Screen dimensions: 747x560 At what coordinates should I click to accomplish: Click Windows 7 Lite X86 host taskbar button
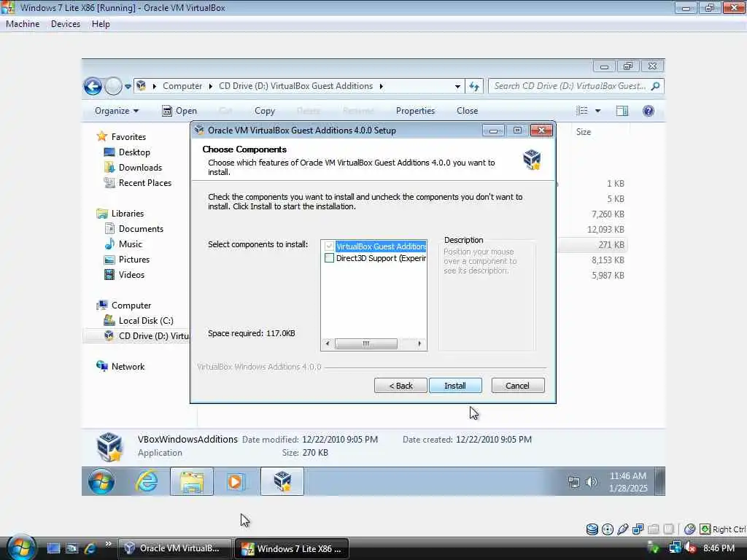tap(292, 548)
